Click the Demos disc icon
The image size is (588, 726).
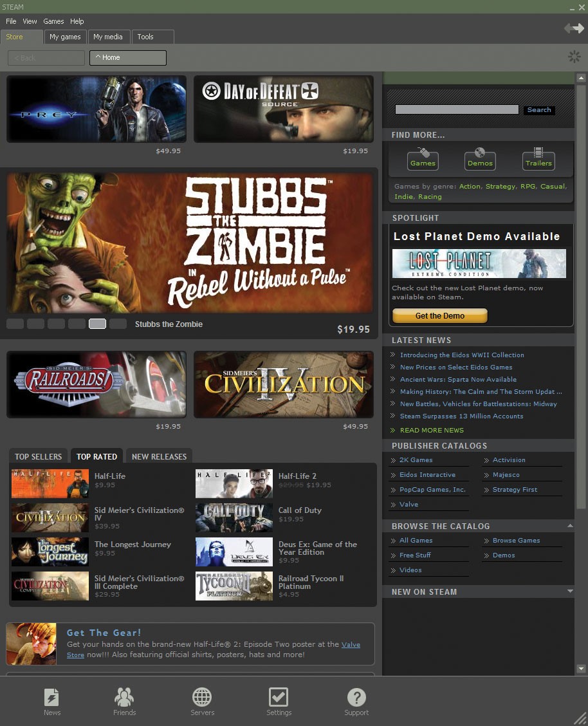click(x=480, y=159)
